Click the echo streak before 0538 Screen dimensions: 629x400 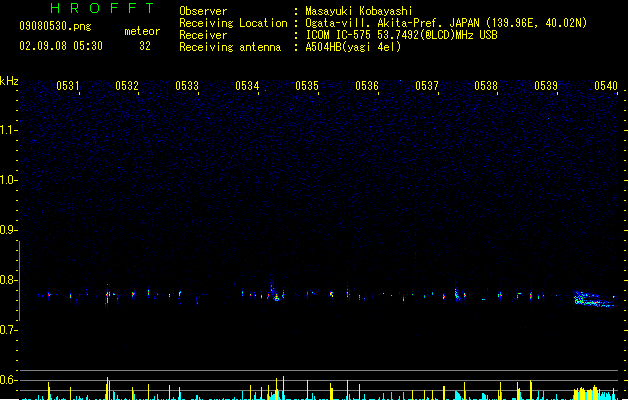pyautogui.click(x=457, y=294)
